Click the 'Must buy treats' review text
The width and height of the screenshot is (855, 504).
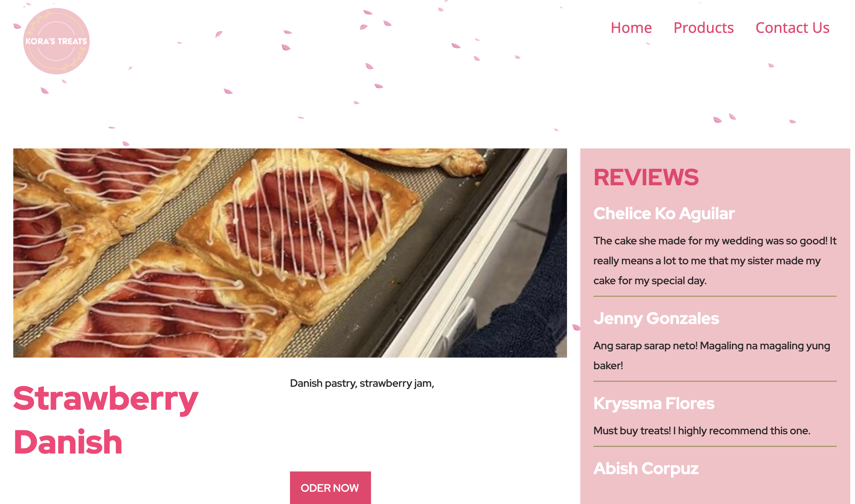[702, 431]
